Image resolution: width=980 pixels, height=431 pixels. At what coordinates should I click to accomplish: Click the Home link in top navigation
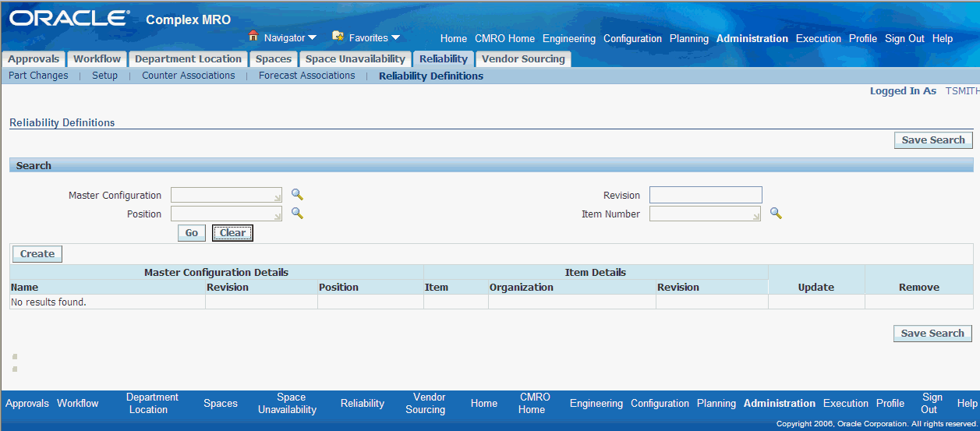454,39
